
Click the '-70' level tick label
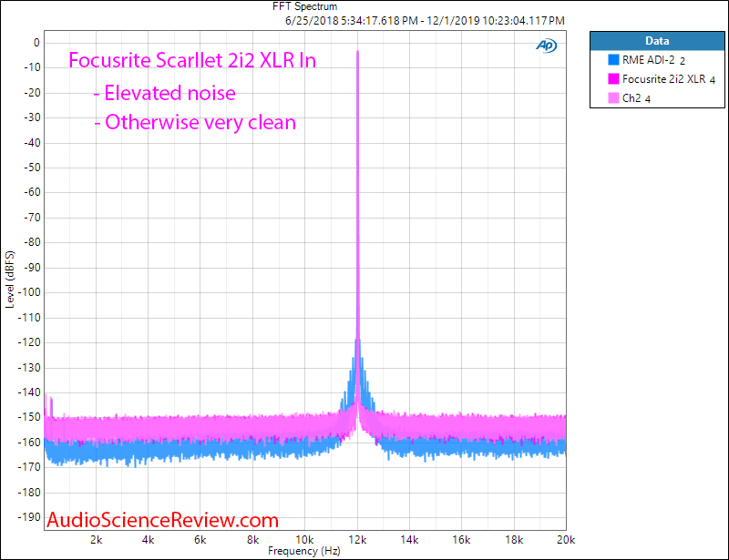[x=33, y=218]
